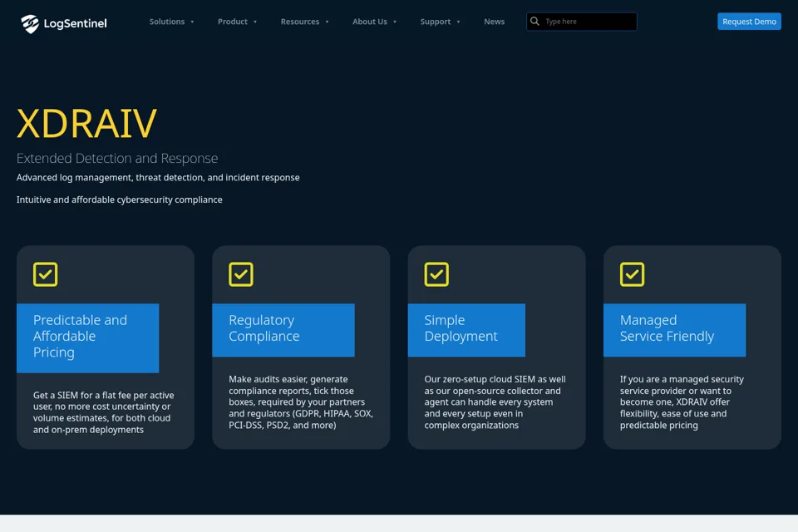Click 'Get a SIEM for a flat fee' description
Image resolution: width=798 pixels, height=532 pixels.
point(104,412)
